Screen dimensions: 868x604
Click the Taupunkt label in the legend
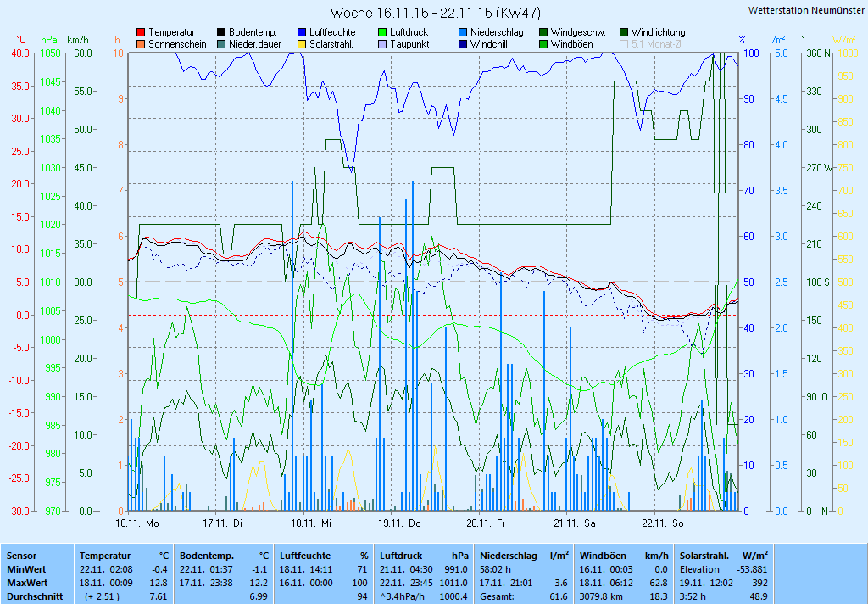pos(409,44)
